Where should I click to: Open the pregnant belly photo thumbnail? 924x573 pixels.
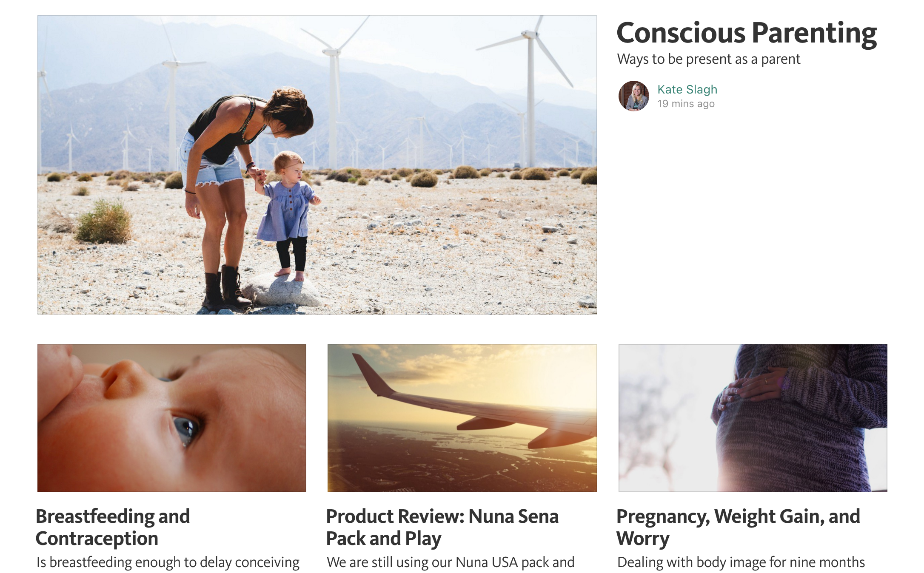click(x=753, y=418)
